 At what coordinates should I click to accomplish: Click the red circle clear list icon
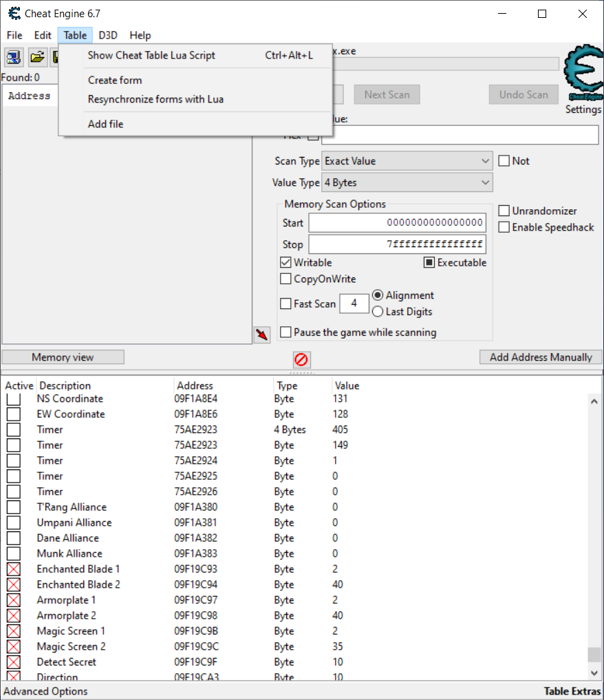coord(301,359)
